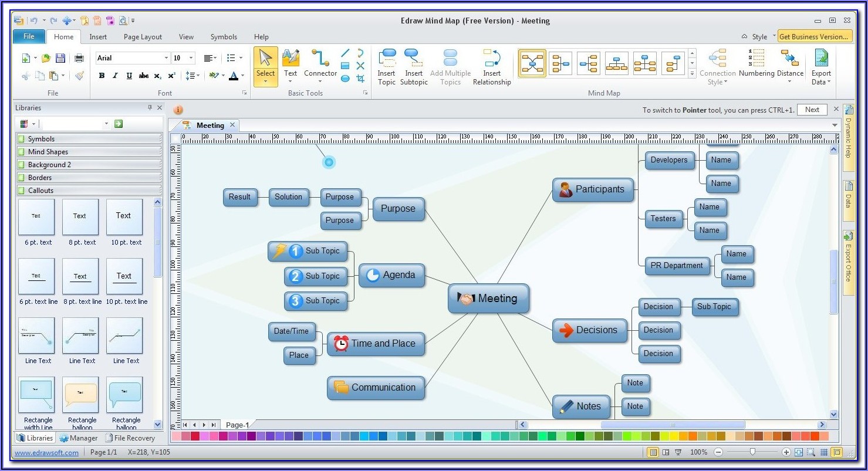Open the Arial font name dropdown
The height and width of the screenshot is (471, 868).
coord(166,58)
